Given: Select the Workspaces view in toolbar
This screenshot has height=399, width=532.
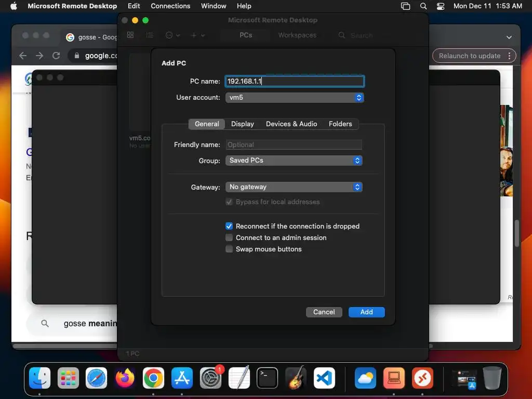Looking at the screenshot, I should (297, 35).
